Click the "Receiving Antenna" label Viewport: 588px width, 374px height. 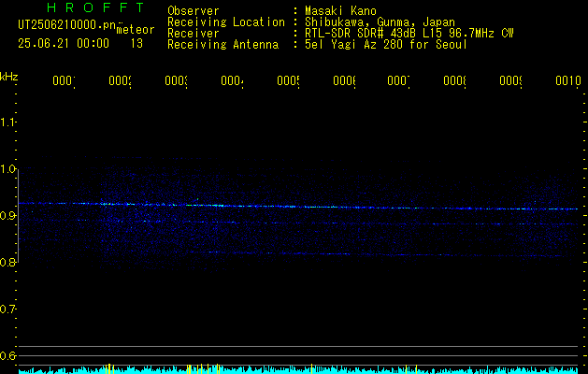(222, 45)
